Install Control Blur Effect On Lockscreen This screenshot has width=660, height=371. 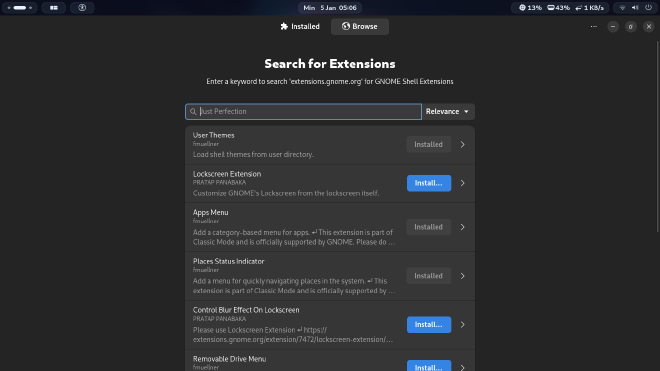428,325
